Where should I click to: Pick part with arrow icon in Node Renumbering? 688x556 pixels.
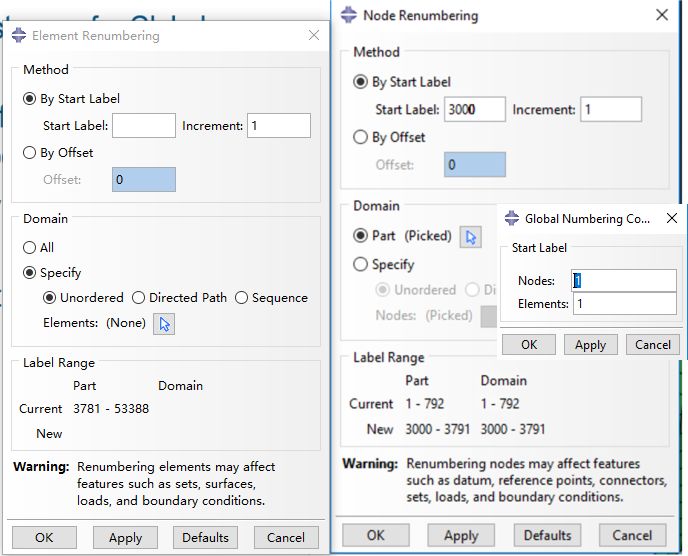pyautogui.click(x=471, y=237)
